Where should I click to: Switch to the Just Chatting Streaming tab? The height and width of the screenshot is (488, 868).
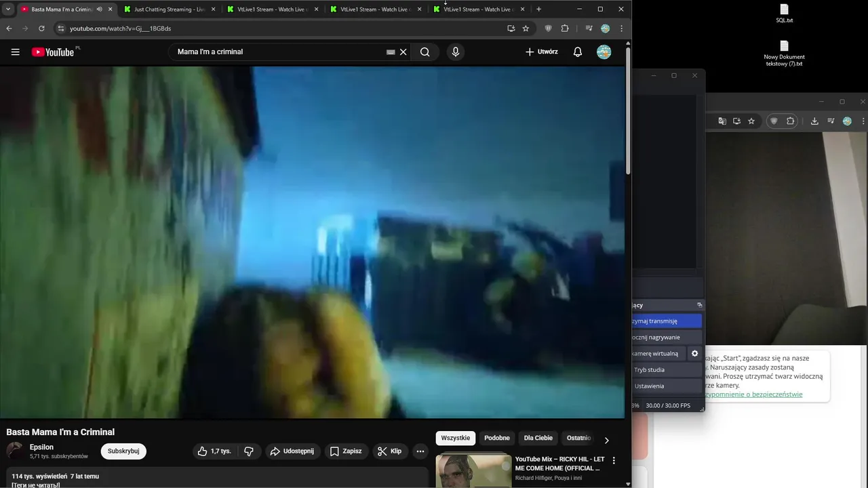click(170, 9)
